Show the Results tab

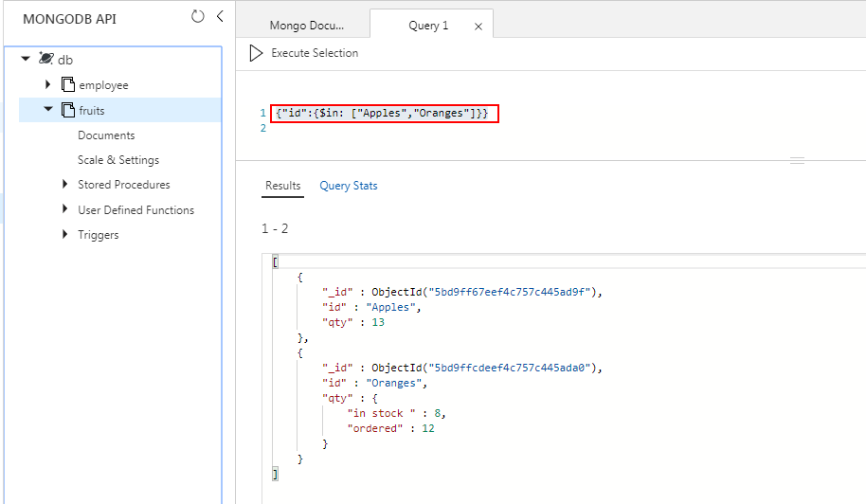(282, 186)
